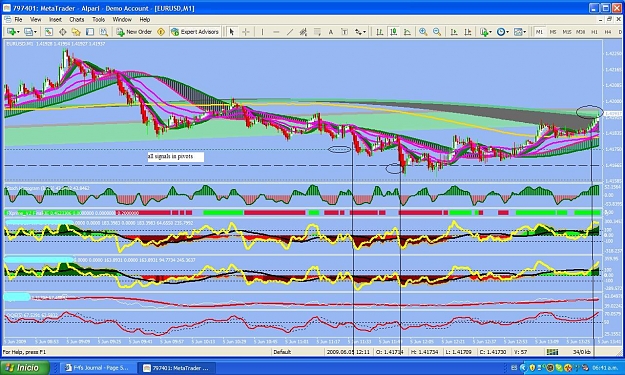Select the Cursor arrow tool
This screenshot has height=375, width=625.
[x=232, y=32]
